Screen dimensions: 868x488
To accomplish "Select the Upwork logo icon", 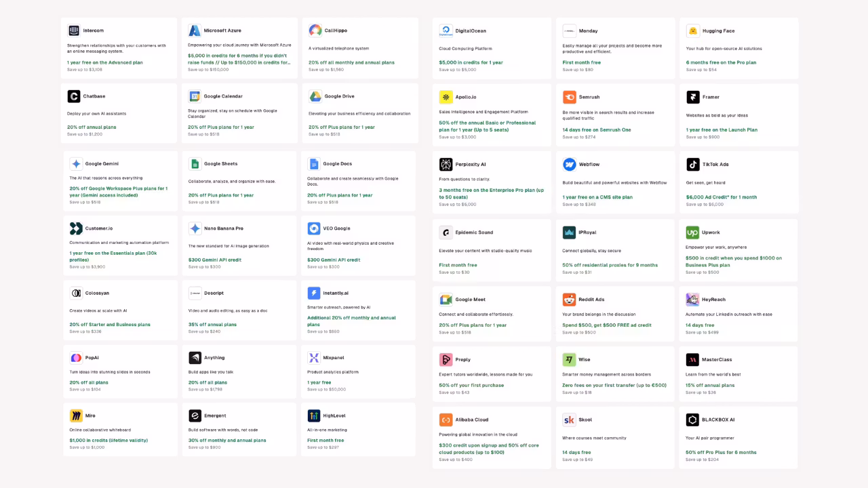I will click(692, 232).
